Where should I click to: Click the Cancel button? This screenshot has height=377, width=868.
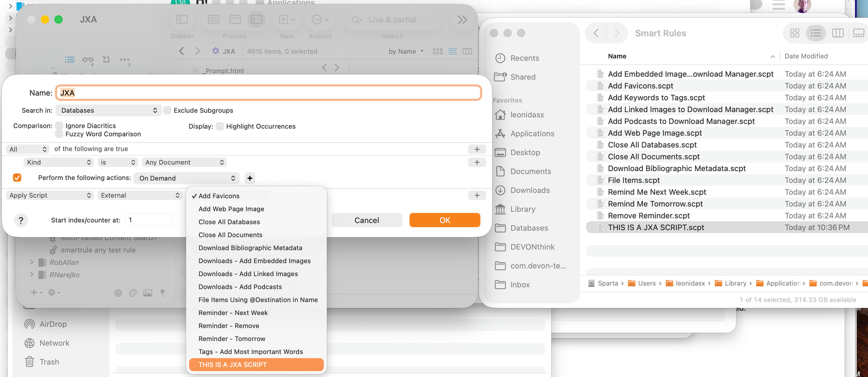[x=367, y=220]
